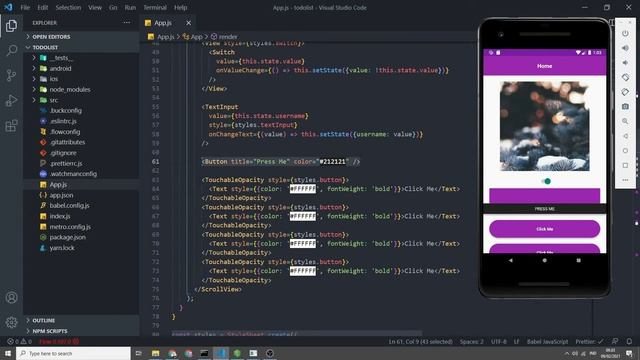Open the Explorer view in activity bar
Image resolution: width=640 pixels, height=360 pixels.
click(11, 26)
